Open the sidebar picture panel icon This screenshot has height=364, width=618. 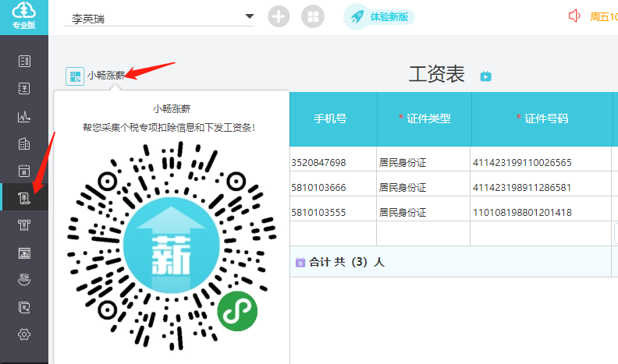[x=24, y=253]
